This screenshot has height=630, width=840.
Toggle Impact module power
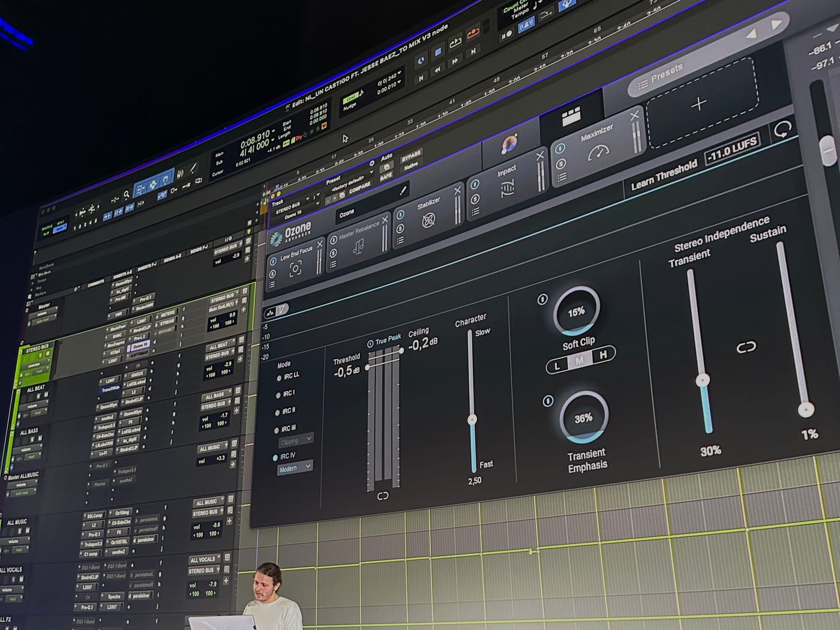click(x=475, y=185)
